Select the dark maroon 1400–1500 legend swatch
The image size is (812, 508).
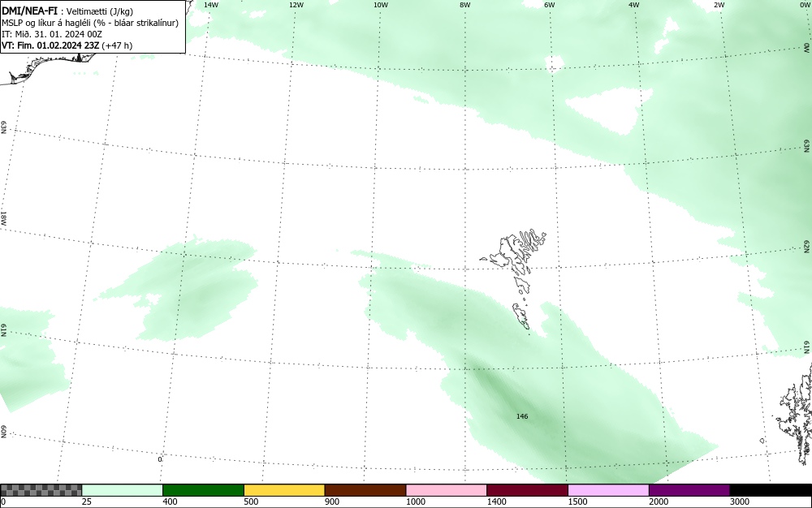pos(527,490)
